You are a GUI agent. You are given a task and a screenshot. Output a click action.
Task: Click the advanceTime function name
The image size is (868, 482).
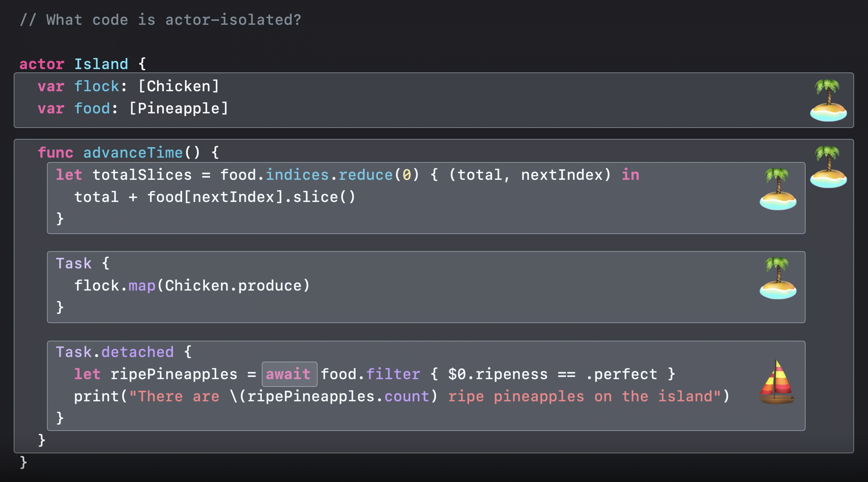pyautogui.click(x=133, y=153)
